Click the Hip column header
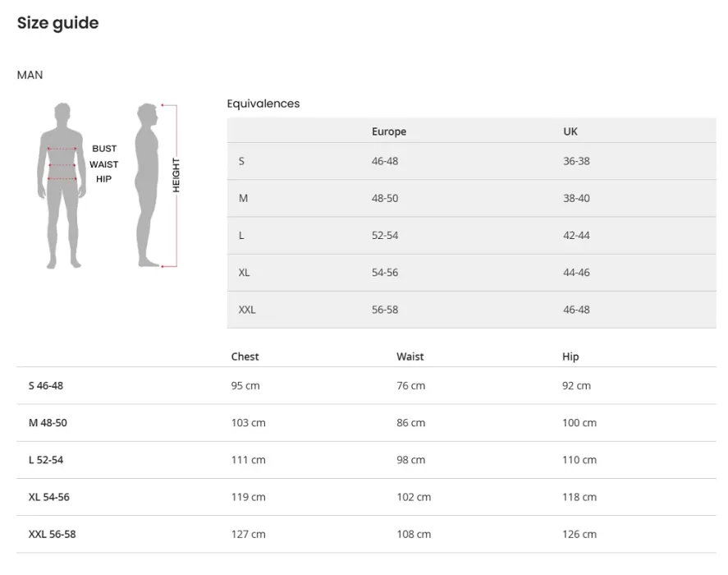The width and height of the screenshot is (728, 575). point(570,356)
